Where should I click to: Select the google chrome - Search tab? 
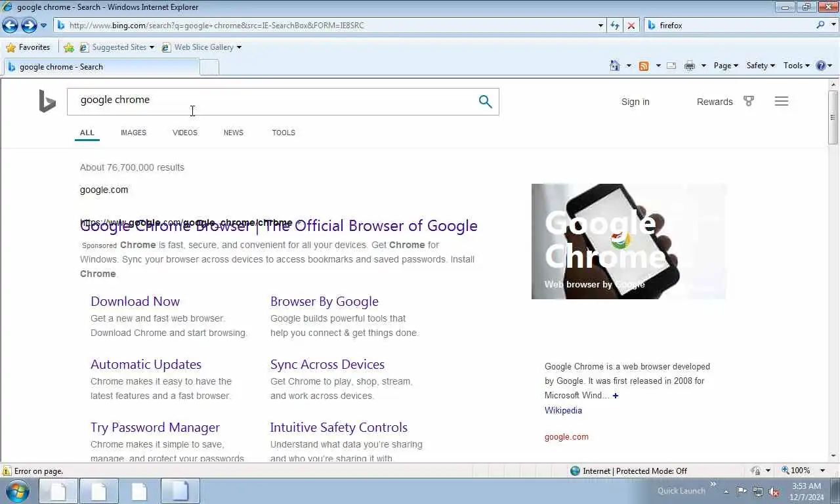click(x=101, y=67)
